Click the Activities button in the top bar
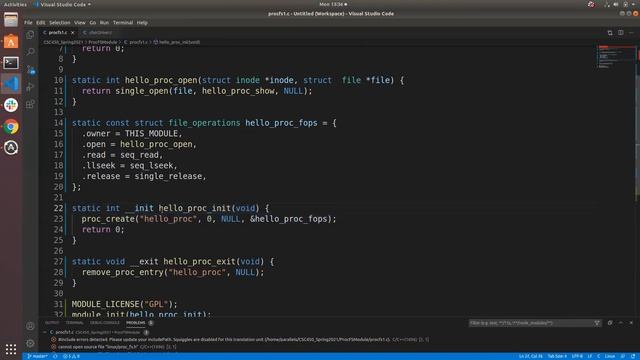This screenshot has height=360, width=640. coord(15,4)
